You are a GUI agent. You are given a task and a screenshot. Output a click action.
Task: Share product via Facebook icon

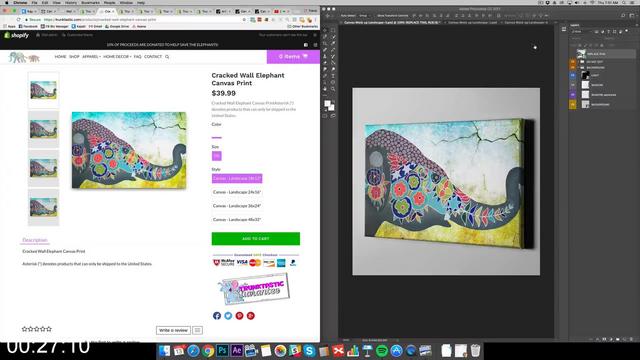[217, 316]
